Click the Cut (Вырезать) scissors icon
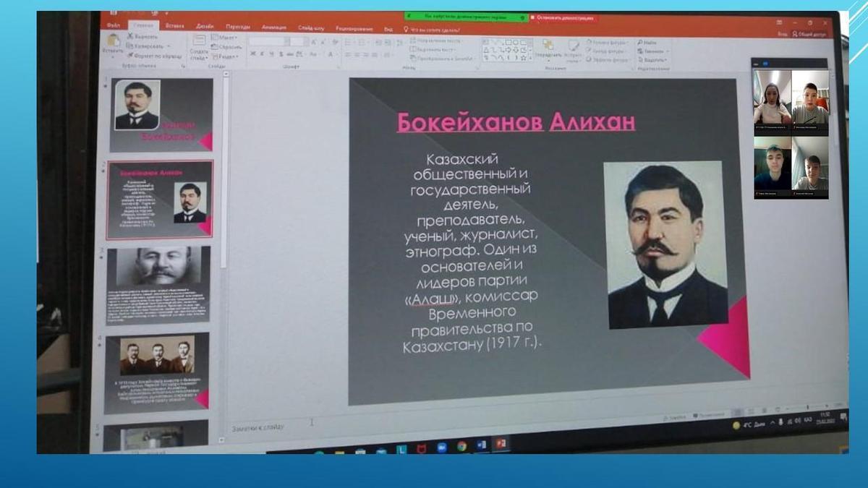Image resolution: width=868 pixels, height=488 pixels. click(131, 35)
